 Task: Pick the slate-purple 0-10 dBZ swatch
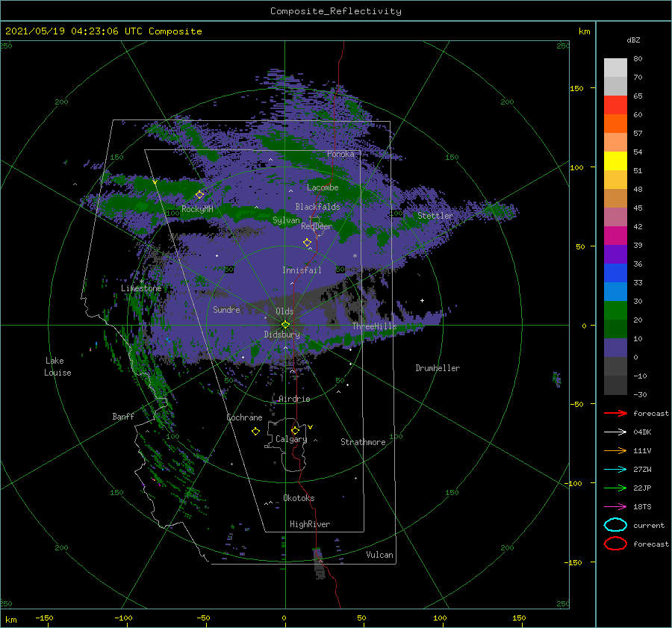tap(615, 348)
